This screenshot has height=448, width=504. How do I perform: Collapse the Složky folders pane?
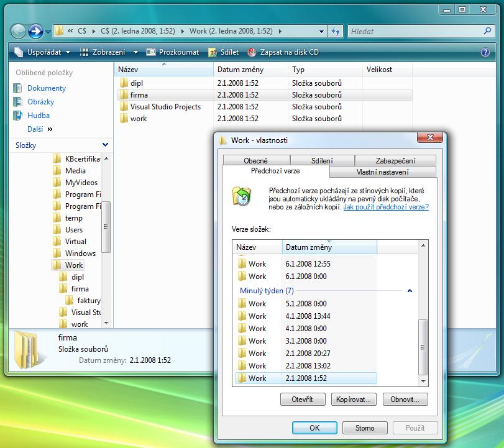pos(105,145)
